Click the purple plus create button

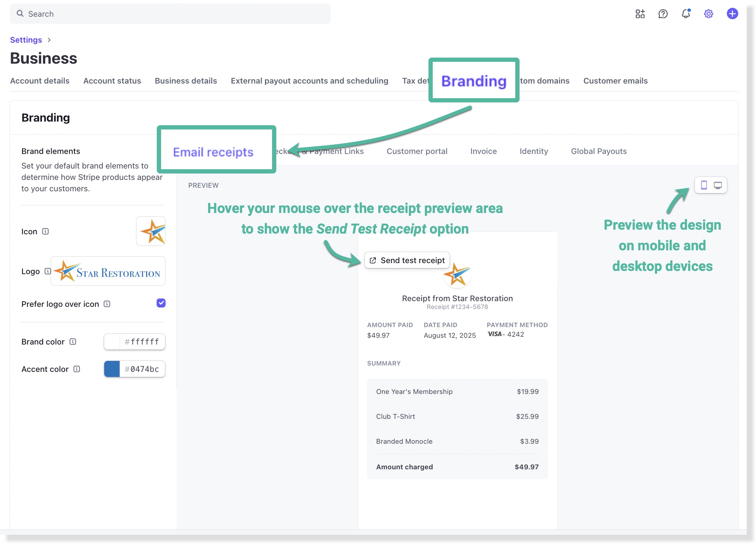pyautogui.click(x=732, y=14)
